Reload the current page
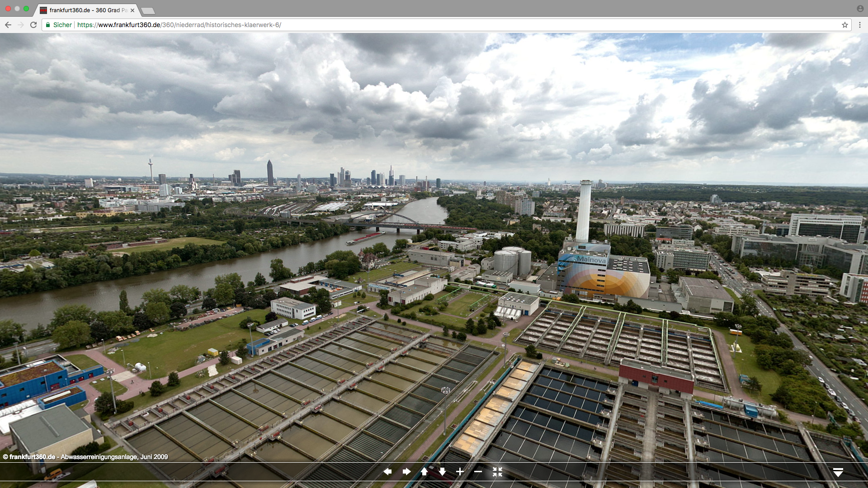The height and width of the screenshot is (488, 868). (x=33, y=25)
